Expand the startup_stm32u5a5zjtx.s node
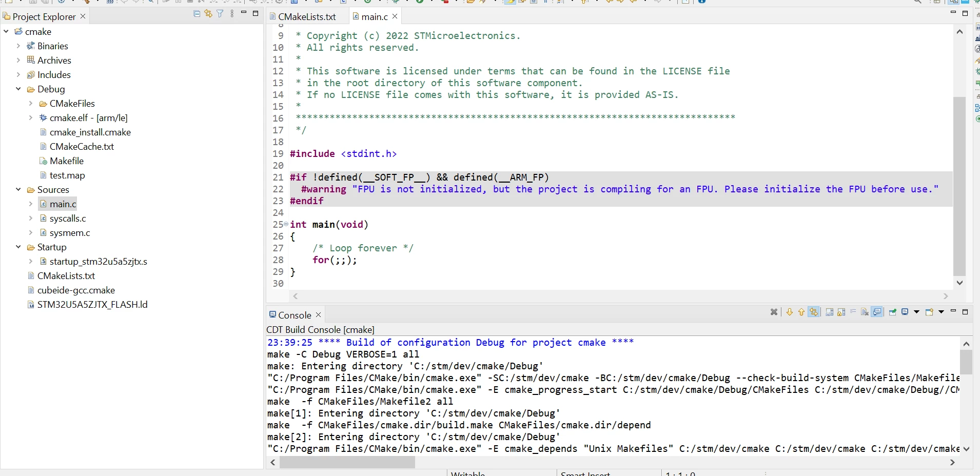This screenshot has width=980, height=476. point(31,261)
